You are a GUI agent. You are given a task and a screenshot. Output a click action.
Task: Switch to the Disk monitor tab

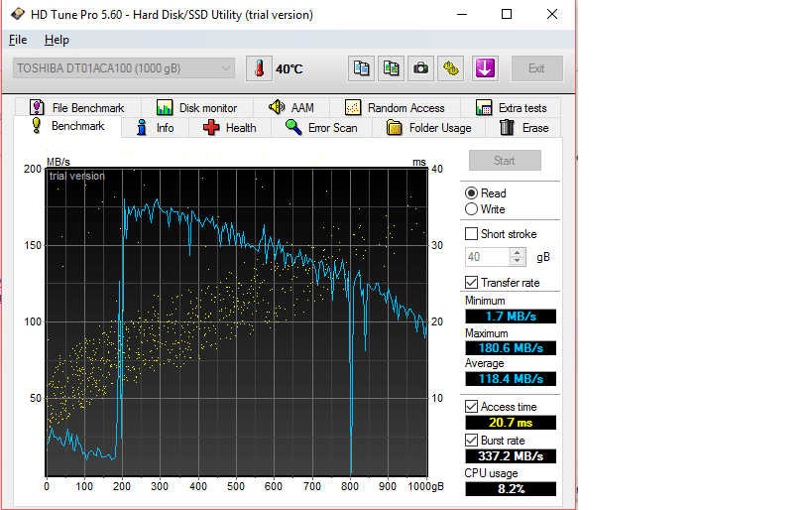click(196, 108)
